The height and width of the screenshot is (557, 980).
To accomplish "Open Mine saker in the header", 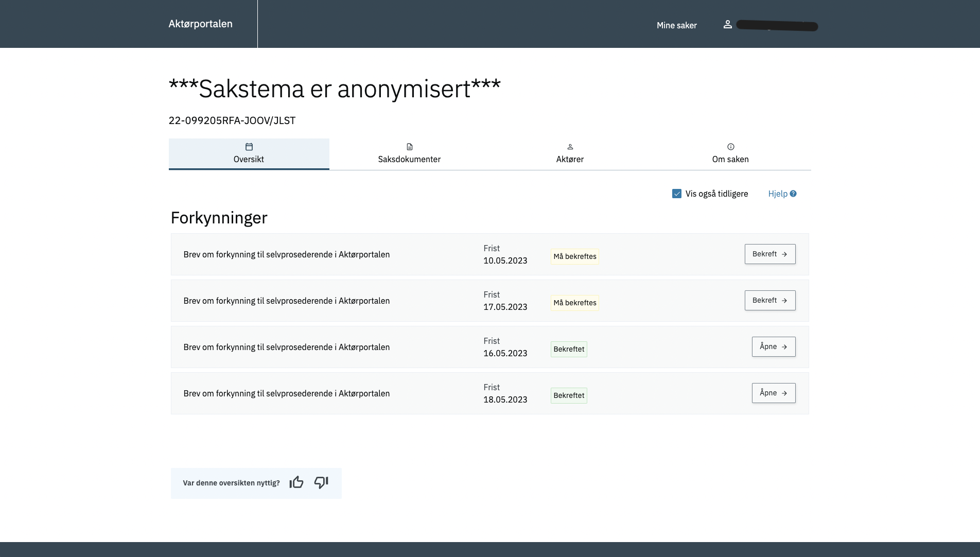I will [677, 25].
